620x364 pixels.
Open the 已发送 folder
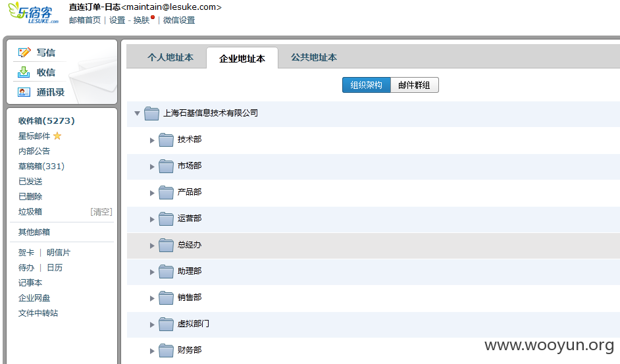point(30,181)
